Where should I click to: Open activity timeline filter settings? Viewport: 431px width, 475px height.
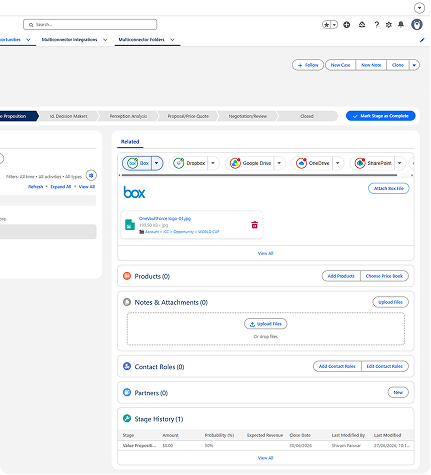91,175
